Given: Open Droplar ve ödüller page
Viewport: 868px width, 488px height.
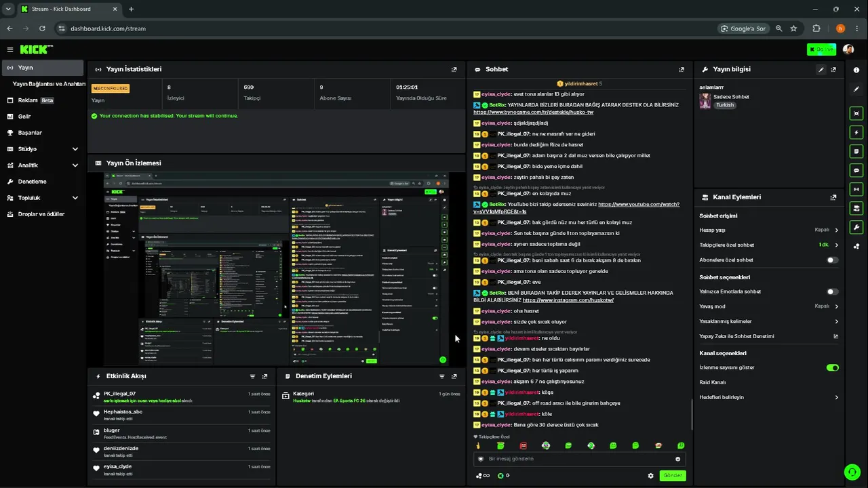Looking at the screenshot, I should (x=43, y=214).
